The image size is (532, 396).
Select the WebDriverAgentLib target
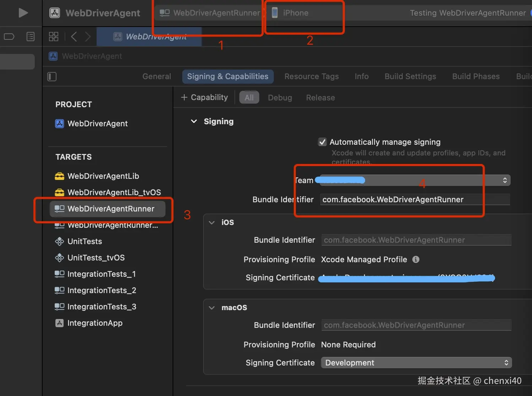tap(97, 176)
